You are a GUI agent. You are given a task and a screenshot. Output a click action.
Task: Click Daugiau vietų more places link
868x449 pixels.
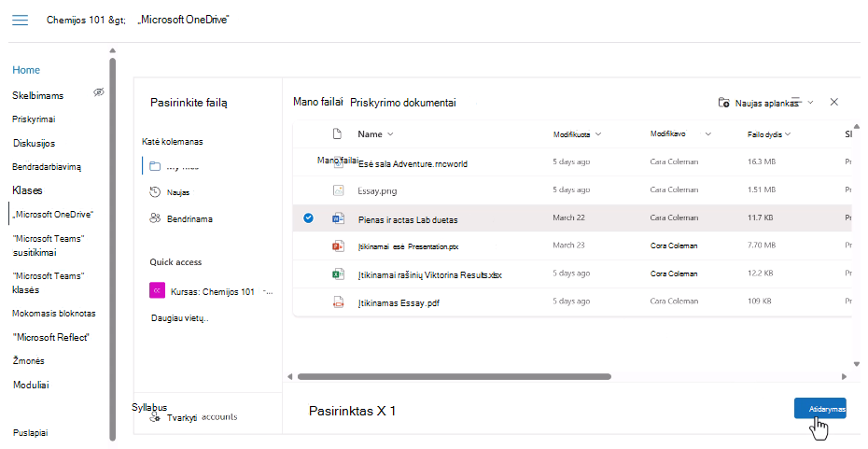179,318
